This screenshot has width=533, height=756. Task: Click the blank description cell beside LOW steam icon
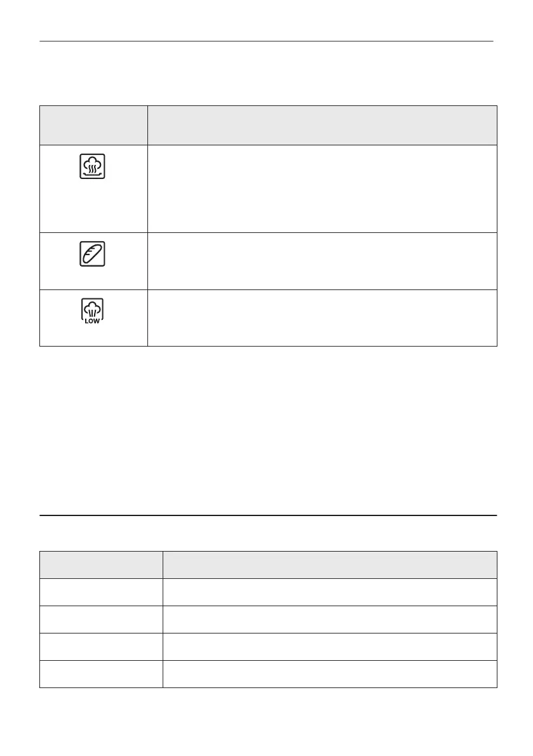[x=321, y=317]
